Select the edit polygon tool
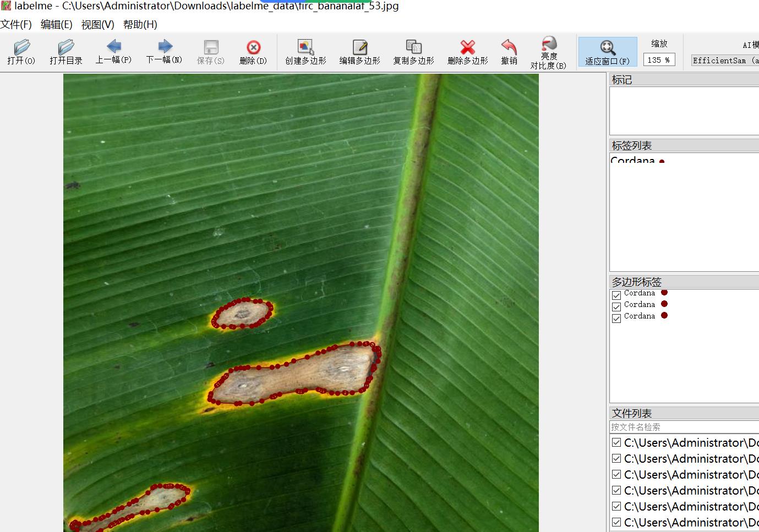The width and height of the screenshot is (759, 532). (359, 52)
